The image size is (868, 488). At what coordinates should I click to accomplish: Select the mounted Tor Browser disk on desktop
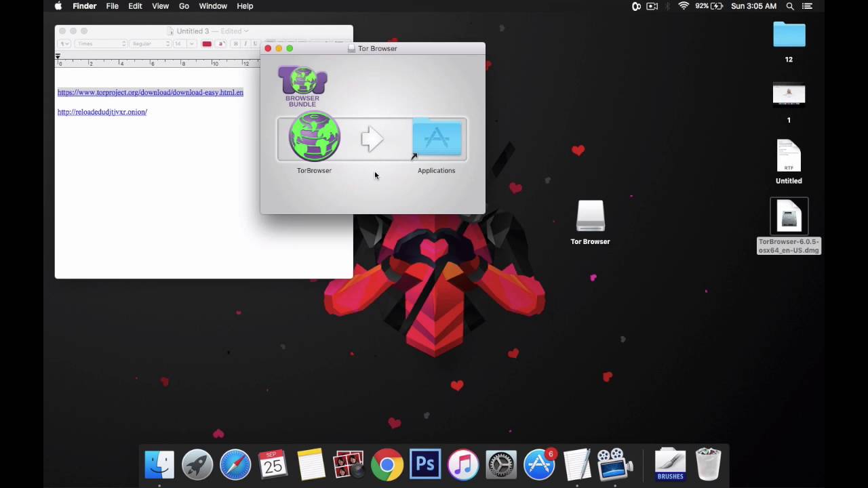tap(590, 217)
